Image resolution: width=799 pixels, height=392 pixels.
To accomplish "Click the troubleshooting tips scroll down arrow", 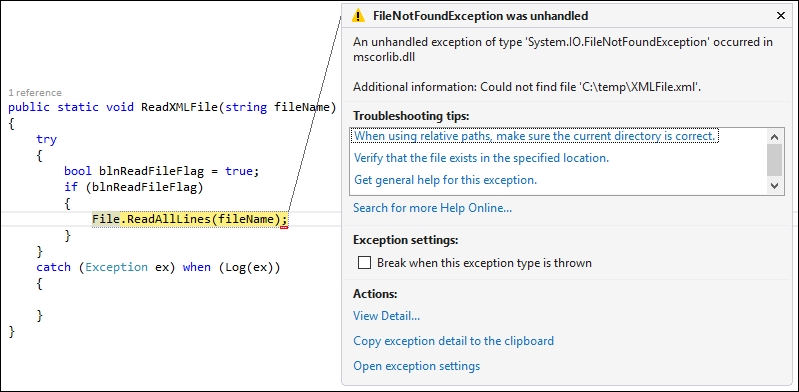I will coord(775,186).
